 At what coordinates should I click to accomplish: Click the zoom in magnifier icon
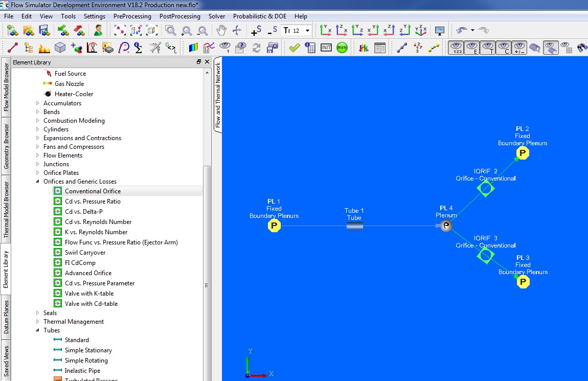pos(187,31)
